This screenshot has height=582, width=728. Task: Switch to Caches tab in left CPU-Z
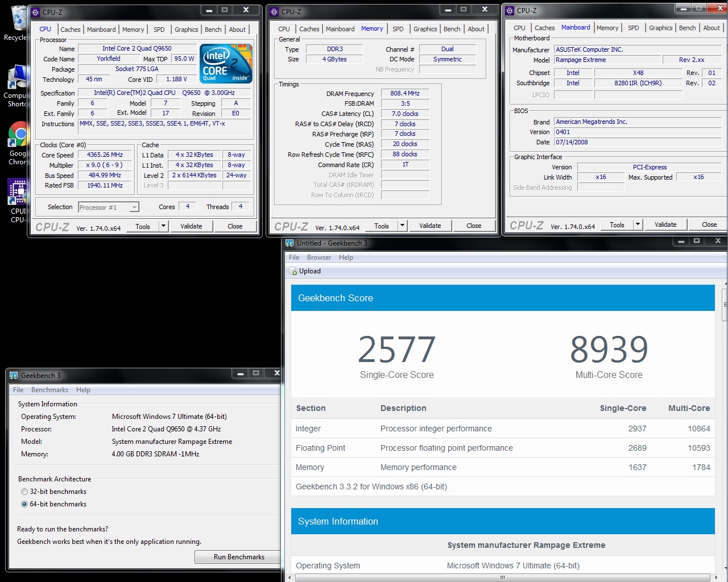pos(71,30)
